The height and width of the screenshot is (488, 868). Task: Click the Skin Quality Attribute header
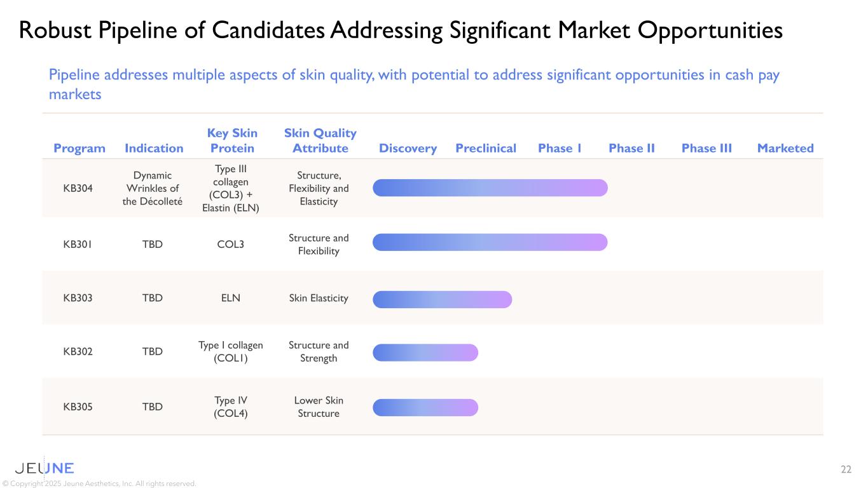click(x=320, y=140)
